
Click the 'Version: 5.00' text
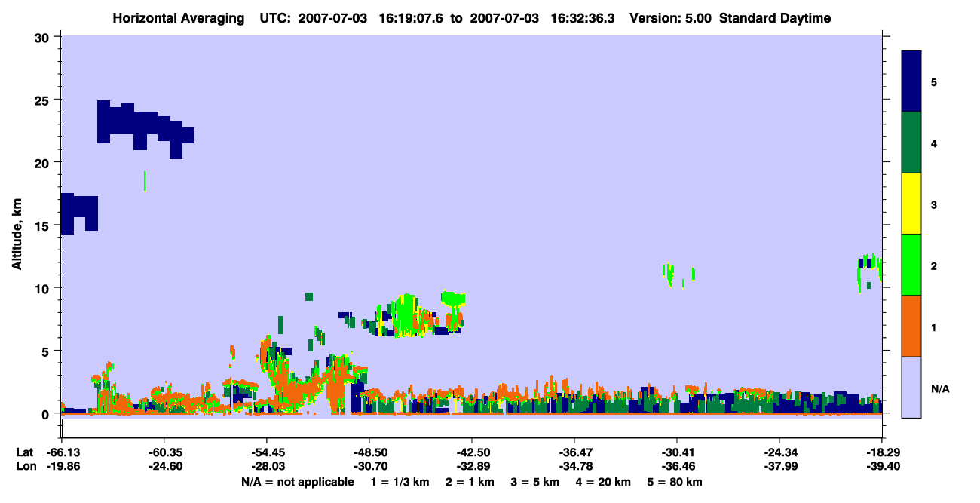[x=669, y=18]
